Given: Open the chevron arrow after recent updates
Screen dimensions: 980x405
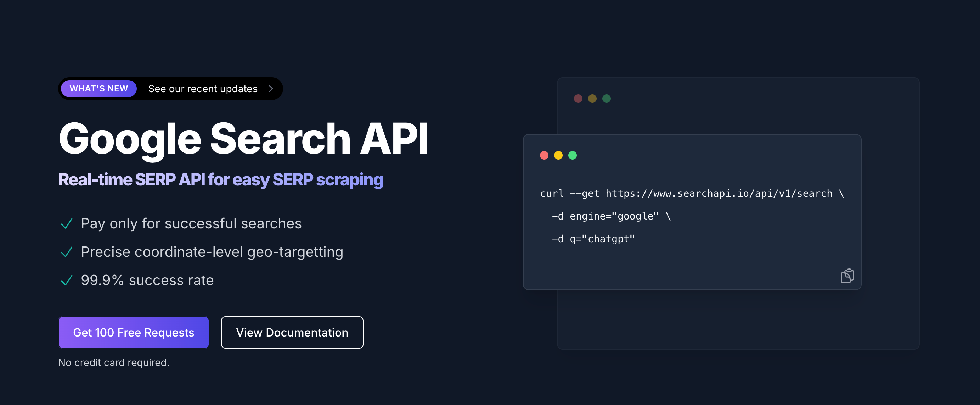Looking at the screenshot, I should point(271,89).
